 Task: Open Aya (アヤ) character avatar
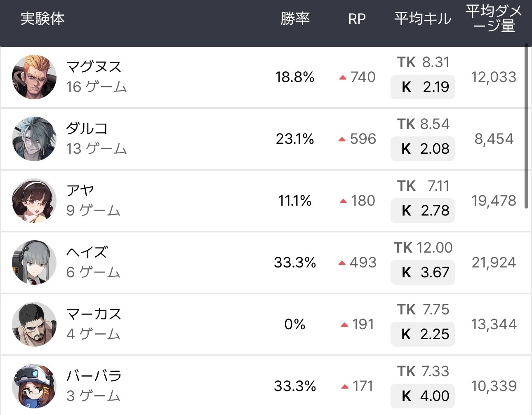point(34,201)
